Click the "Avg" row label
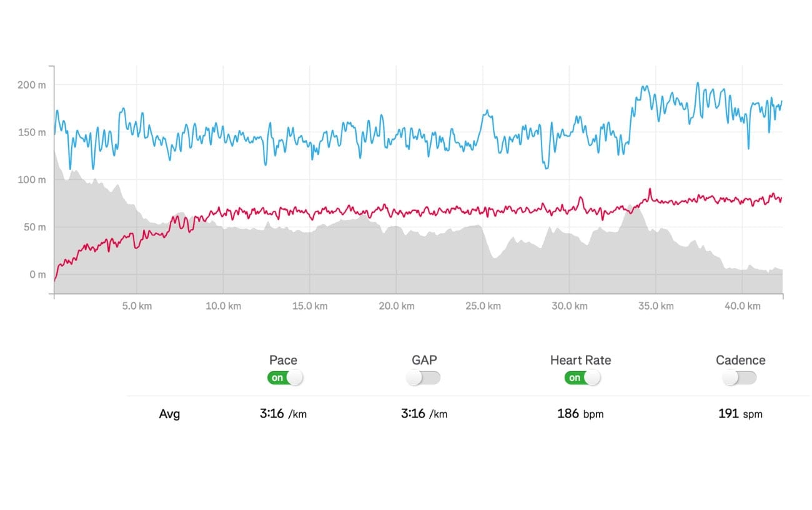This screenshot has width=812, height=510. click(x=169, y=414)
